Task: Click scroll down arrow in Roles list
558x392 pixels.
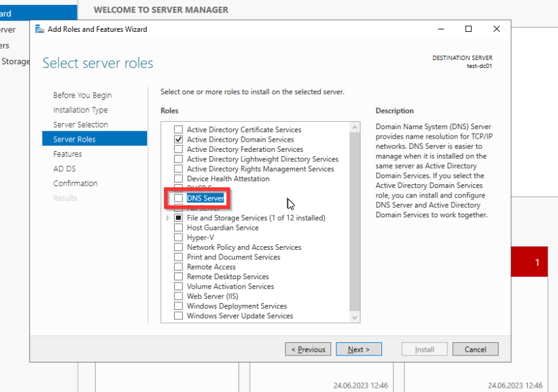Action: 354,318
